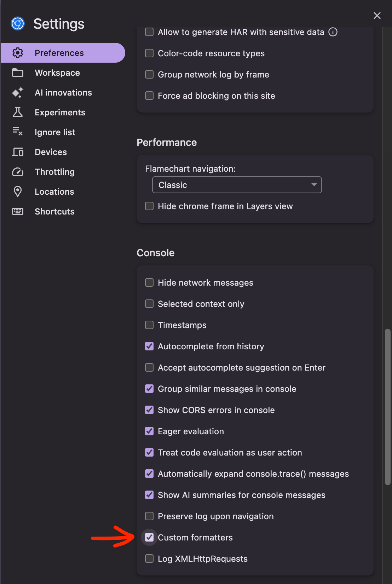This screenshot has height=584, width=392.
Task: Click the Throttling gauge icon
Action: pos(18,172)
